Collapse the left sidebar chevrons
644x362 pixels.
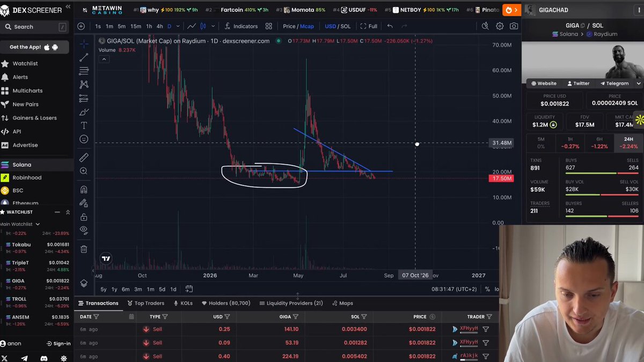click(x=68, y=8)
